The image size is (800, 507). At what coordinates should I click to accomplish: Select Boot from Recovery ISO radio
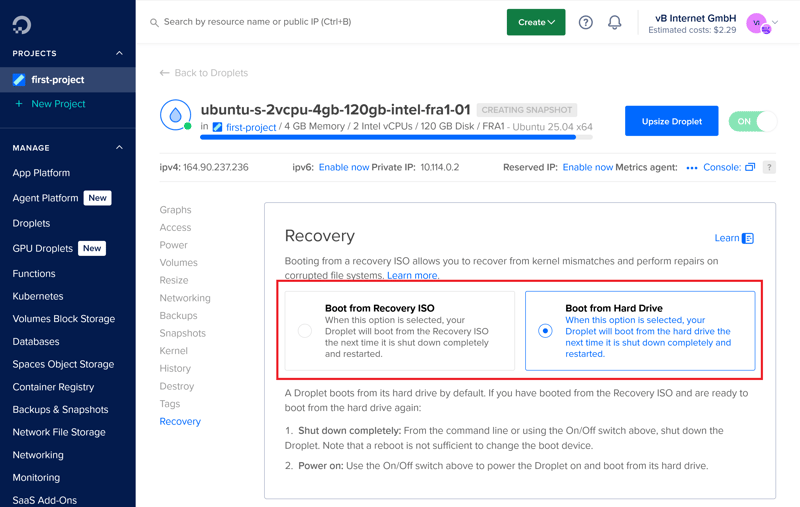[x=305, y=331]
